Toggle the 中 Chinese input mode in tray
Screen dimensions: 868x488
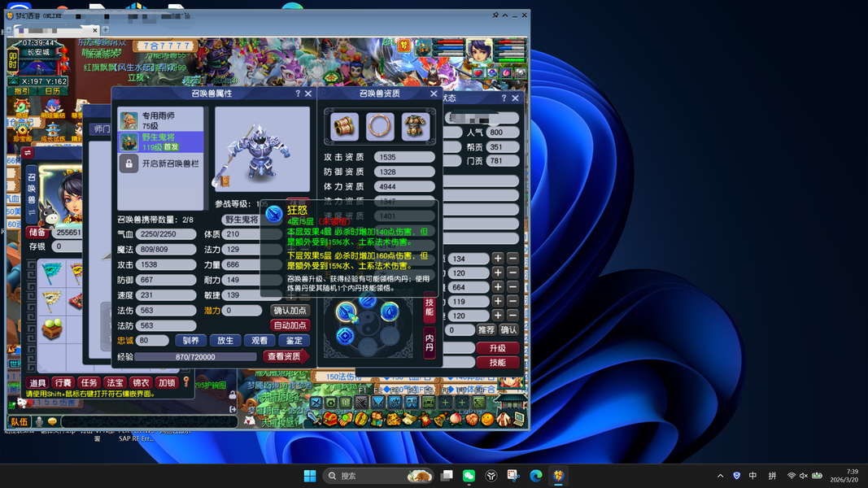coord(752,476)
